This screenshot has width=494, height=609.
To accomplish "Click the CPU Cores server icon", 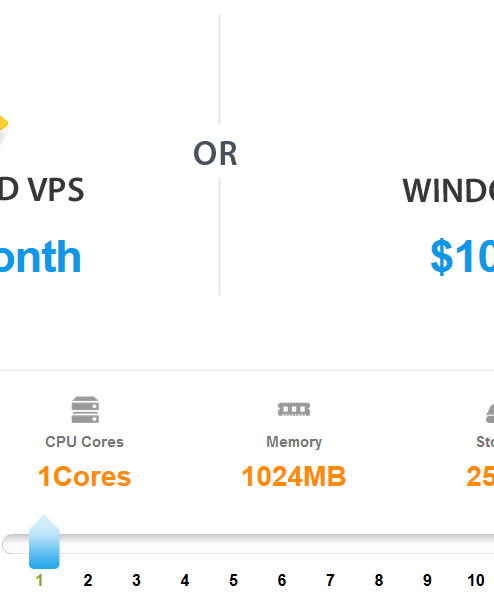I will coord(85,409).
